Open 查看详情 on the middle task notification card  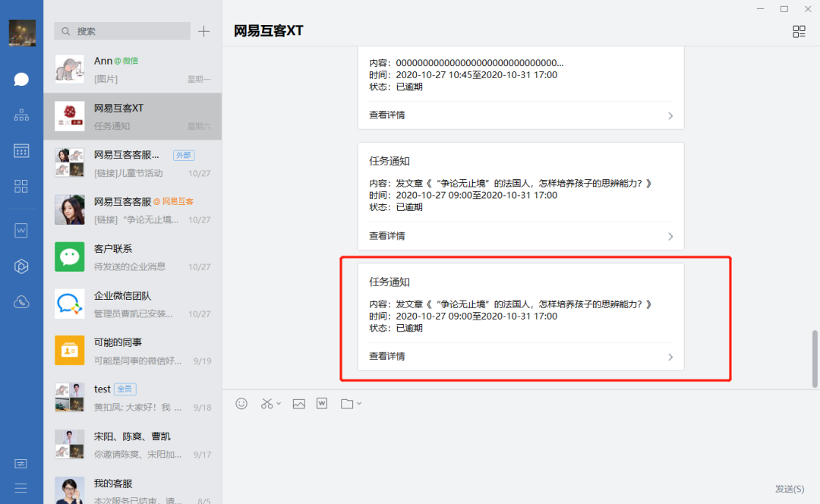(521, 236)
